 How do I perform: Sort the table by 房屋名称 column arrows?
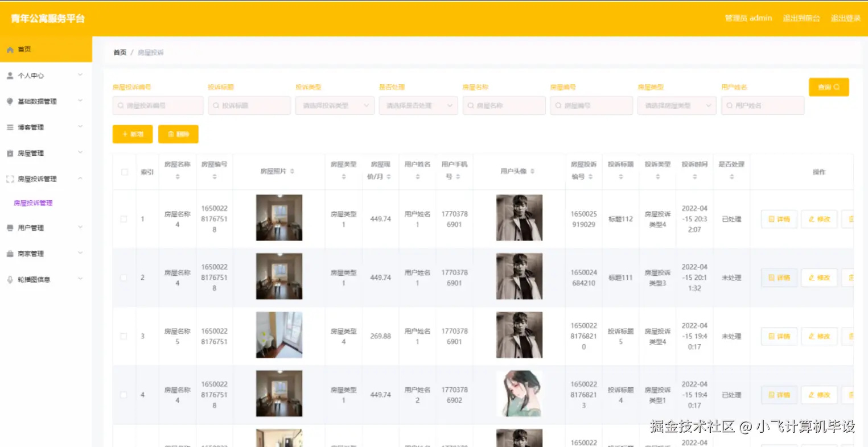[x=178, y=177]
